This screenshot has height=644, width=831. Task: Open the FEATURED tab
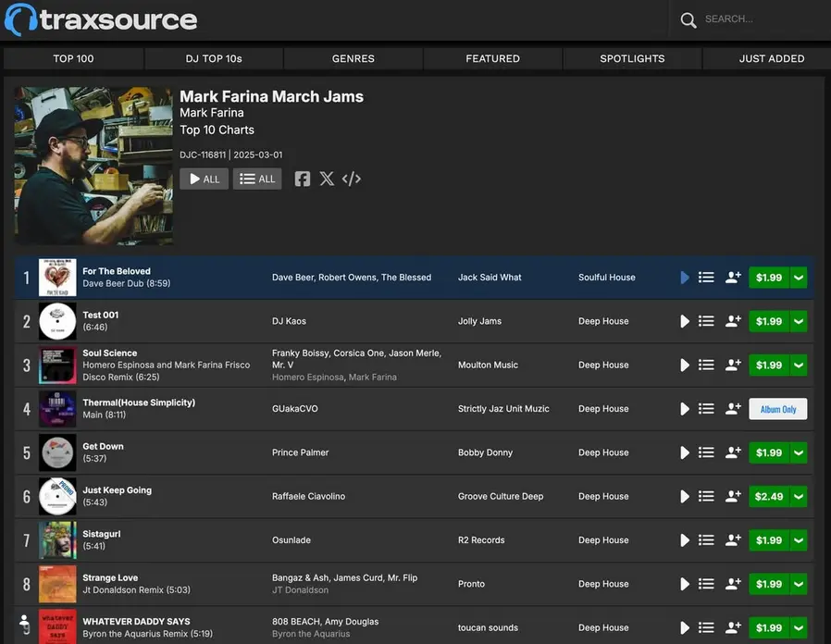(492, 58)
